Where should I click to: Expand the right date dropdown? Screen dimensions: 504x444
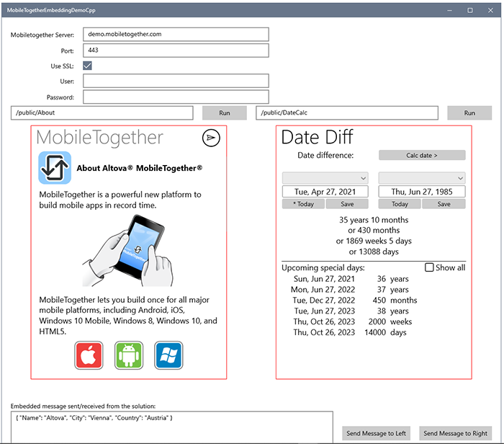click(421, 177)
